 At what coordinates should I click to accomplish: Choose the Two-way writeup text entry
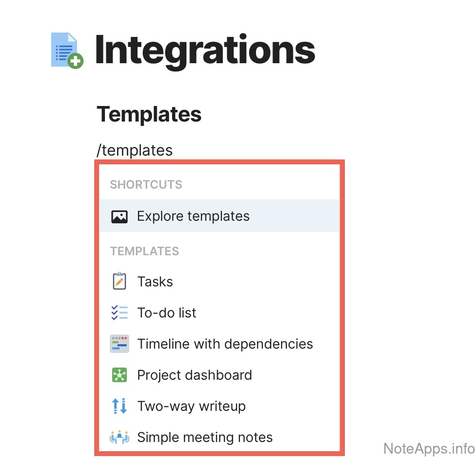coord(191,406)
